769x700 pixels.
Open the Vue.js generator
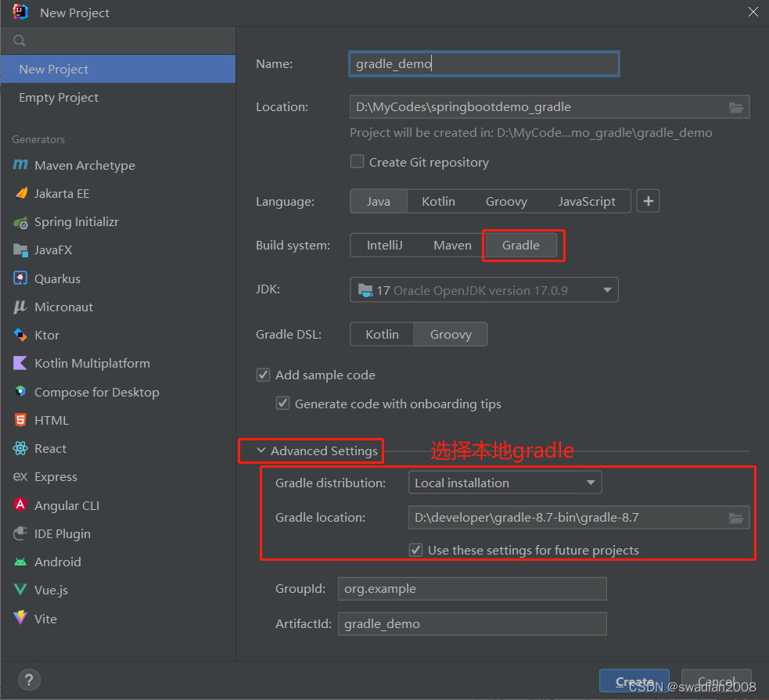coord(51,590)
